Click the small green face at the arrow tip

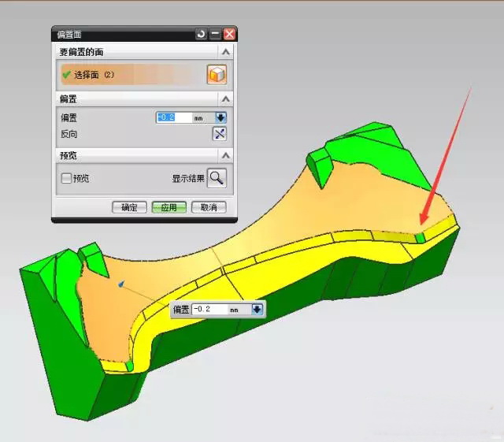[x=421, y=237]
